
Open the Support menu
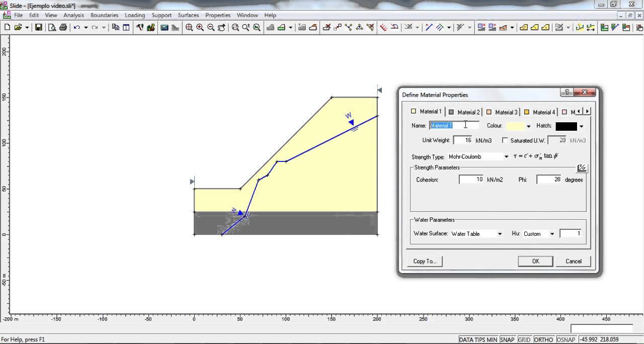162,15
